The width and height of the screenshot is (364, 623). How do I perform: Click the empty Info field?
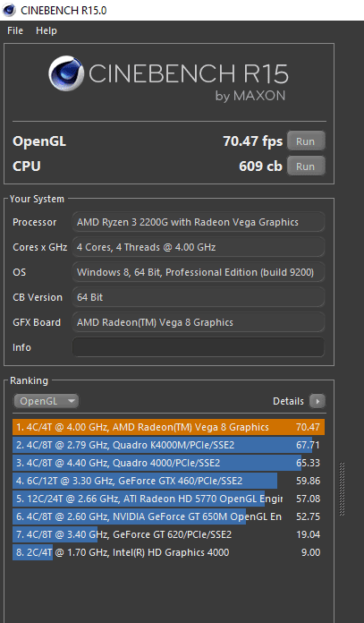(x=198, y=347)
